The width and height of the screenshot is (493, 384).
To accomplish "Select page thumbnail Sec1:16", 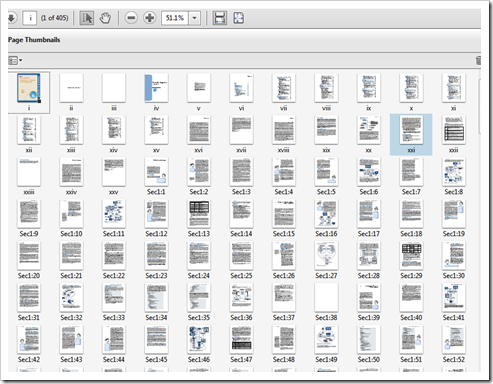I will click(326, 213).
